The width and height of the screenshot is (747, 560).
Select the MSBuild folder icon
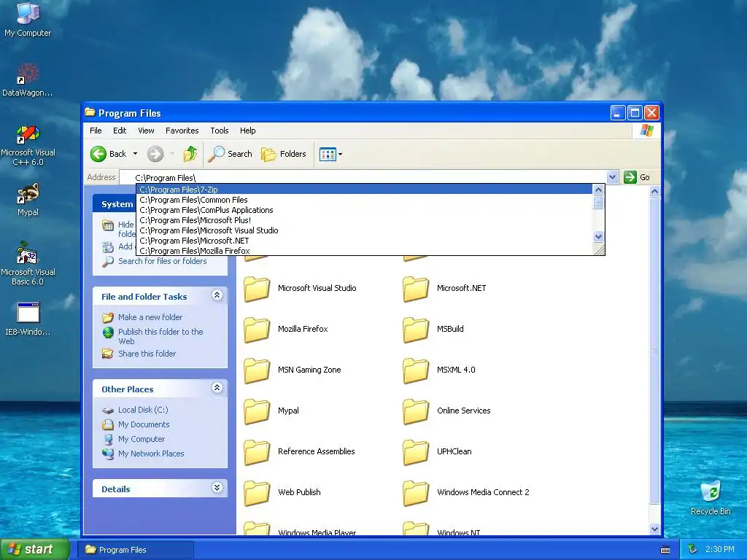pyautogui.click(x=416, y=330)
